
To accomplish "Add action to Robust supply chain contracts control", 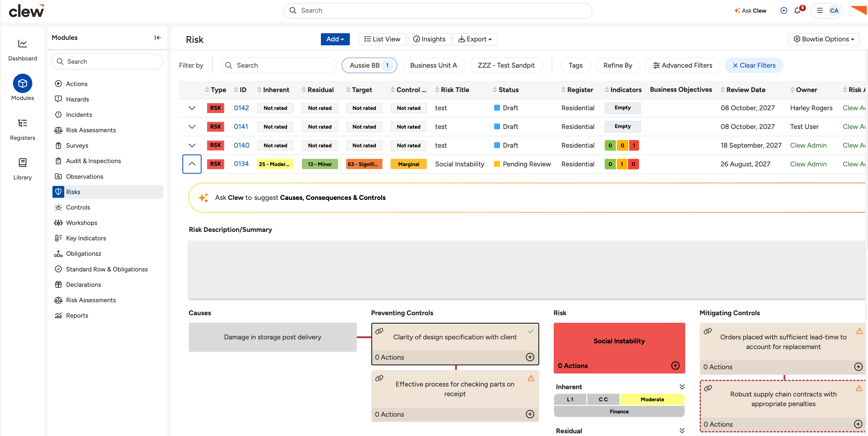I will click(858, 424).
